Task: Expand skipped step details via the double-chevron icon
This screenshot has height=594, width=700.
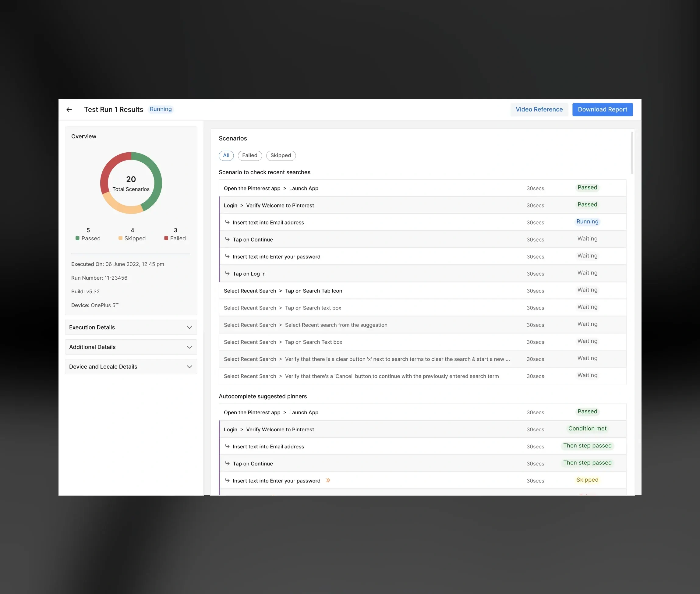Action: coord(328,480)
